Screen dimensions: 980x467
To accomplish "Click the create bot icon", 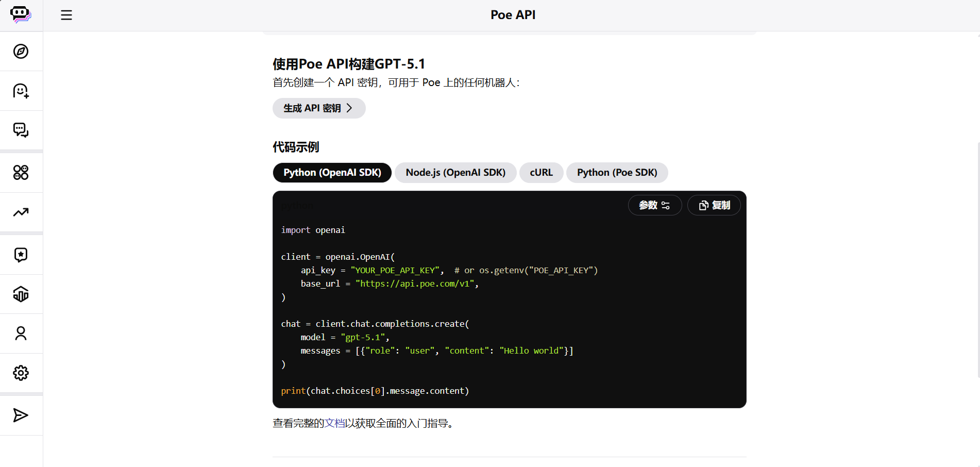I will click(x=21, y=91).
